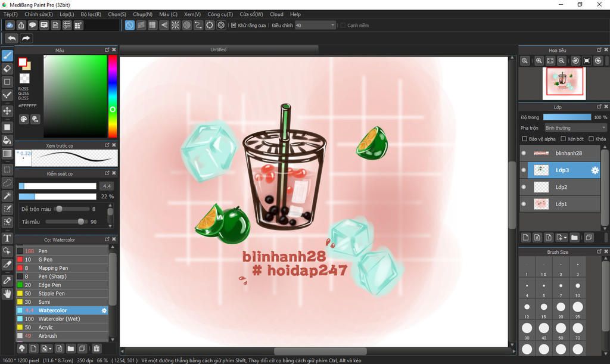Turn snap off icon in toolbar
This screenshot has height=364, width=610.
129,25
